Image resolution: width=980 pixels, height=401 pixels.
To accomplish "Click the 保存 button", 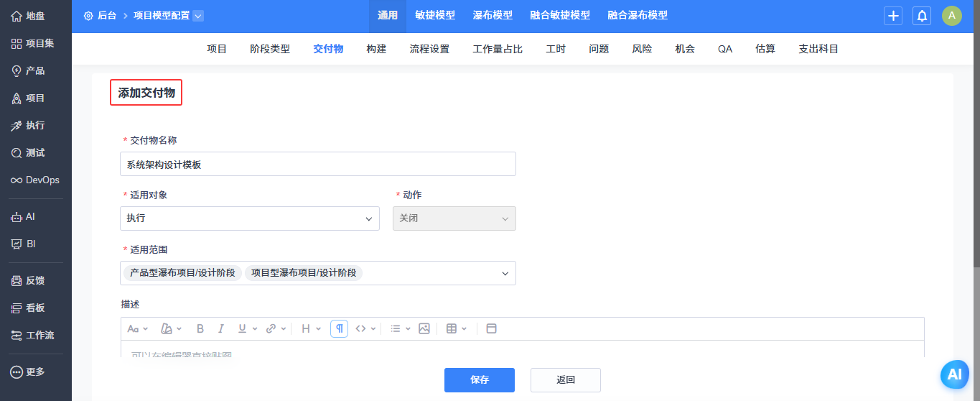I will tap(480, 380).
